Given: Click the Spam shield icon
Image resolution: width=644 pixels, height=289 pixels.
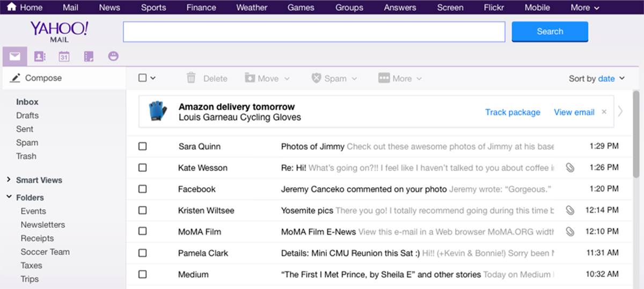Looking at the screenshot, I should 317,78.
